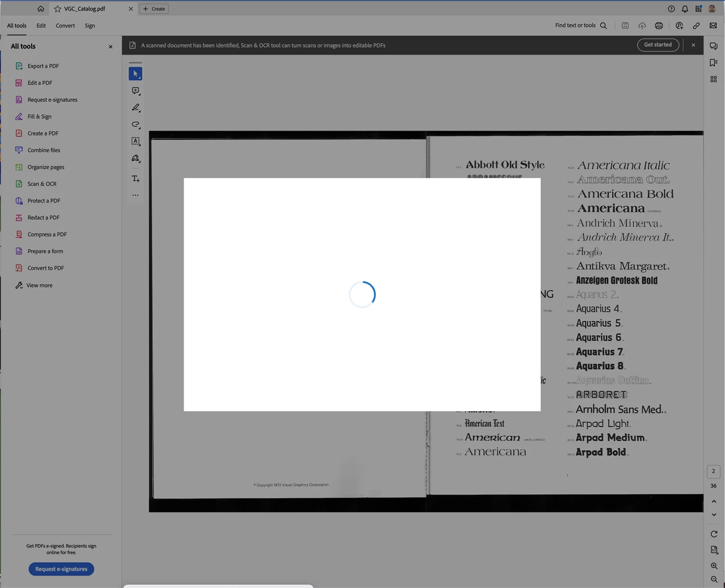Open the Edit menu

coord(41,26)
